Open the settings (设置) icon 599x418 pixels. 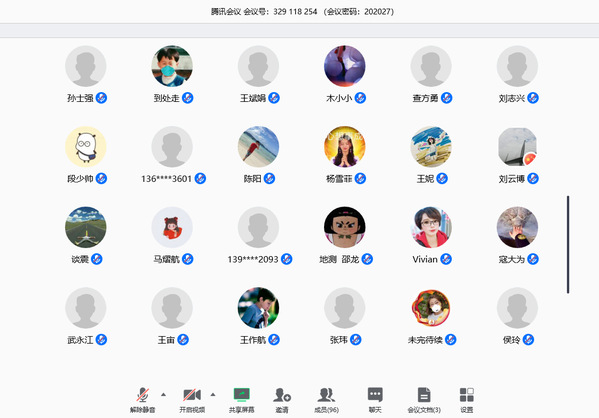click(x=466, y=395)
